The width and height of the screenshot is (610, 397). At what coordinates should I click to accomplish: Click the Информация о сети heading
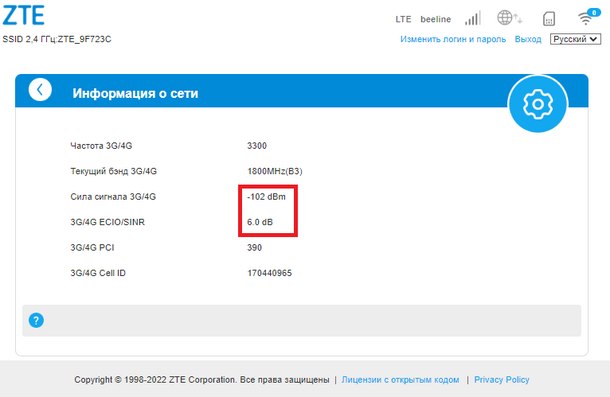[x=135, y=93]
